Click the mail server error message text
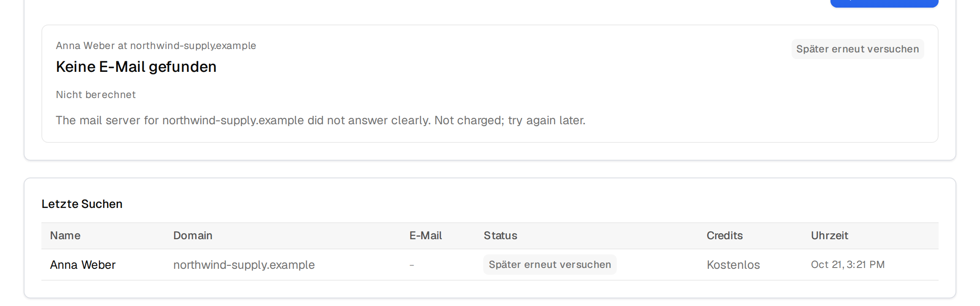Viewport: 980px width, 306px height. pyautogui.click(x=321, y=120)
